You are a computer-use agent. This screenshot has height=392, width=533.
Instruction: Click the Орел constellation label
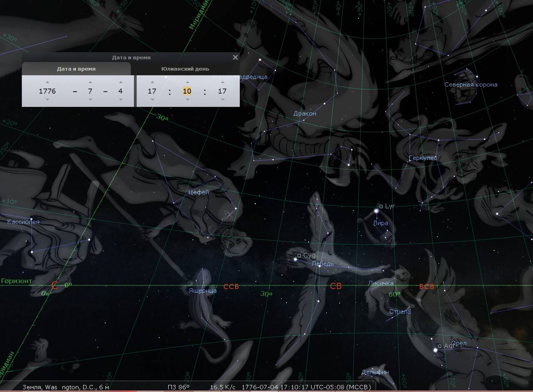point(459,343)
